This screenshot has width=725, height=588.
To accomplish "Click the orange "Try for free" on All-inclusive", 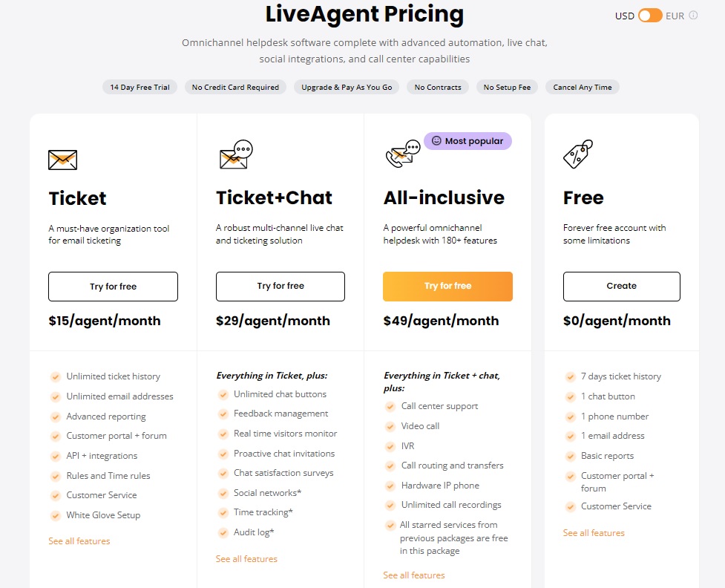I will 447,287.
